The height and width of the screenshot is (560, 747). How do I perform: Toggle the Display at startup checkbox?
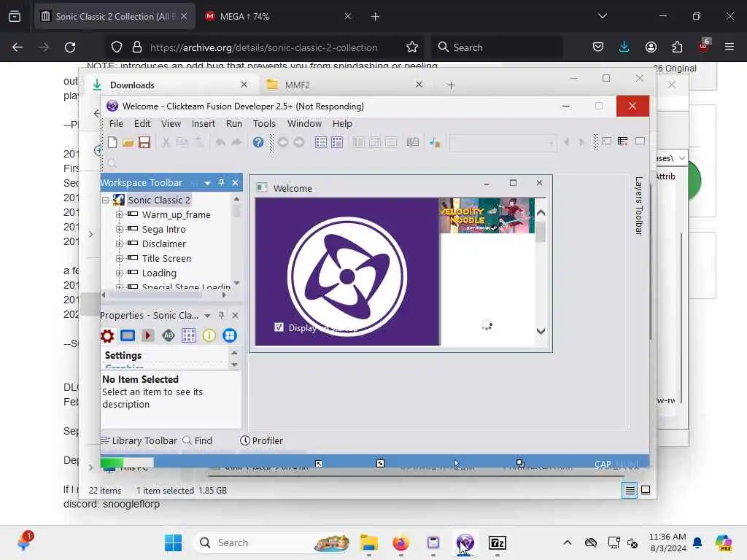click(279, 327)
